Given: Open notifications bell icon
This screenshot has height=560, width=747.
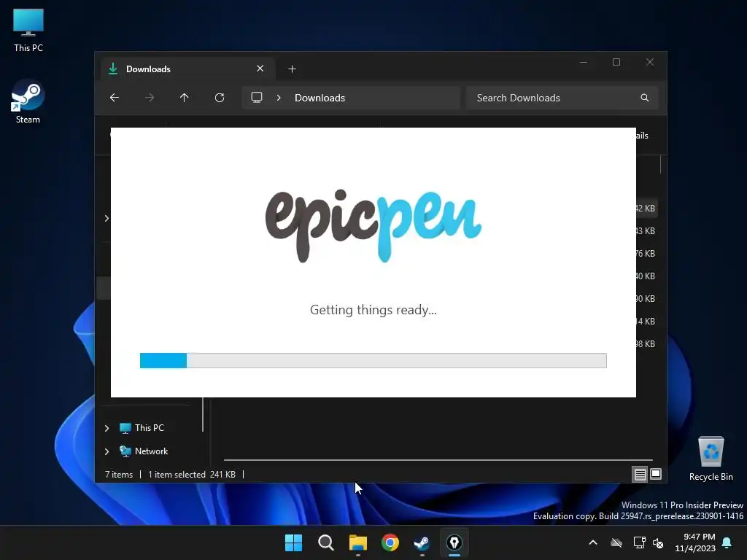Looking at the screenshot, I should click(x=727, y=542).
